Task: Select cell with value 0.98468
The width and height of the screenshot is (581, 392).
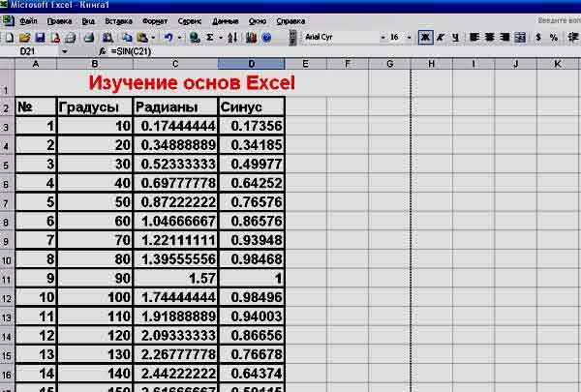Action: pos(252,259)
